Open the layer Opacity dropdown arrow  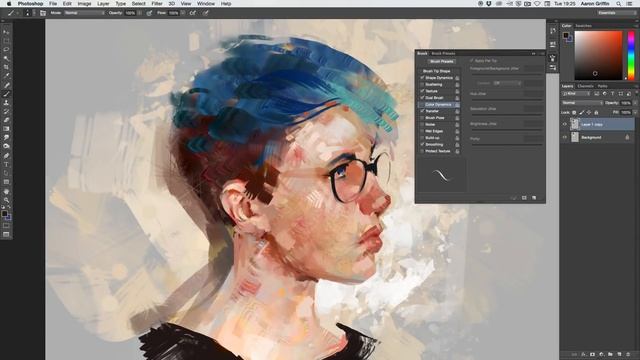pos(634,103)
